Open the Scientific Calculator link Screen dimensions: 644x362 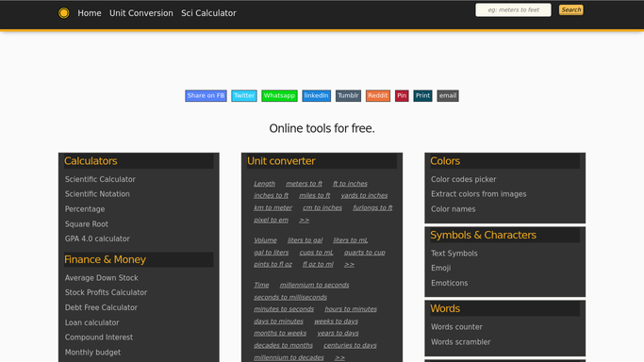[x=100, y=179]
